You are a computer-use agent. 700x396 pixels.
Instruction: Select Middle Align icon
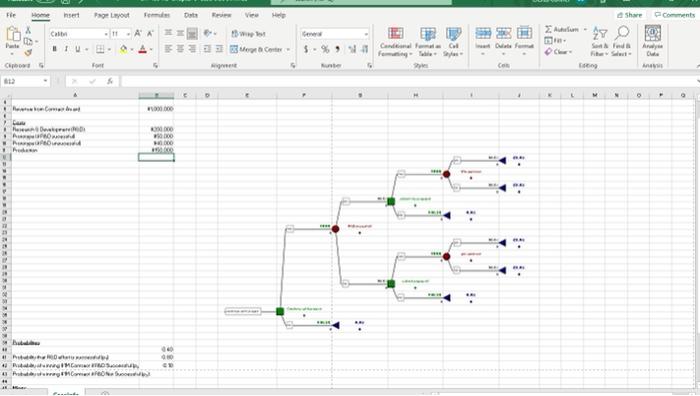[x=180, y=33]
